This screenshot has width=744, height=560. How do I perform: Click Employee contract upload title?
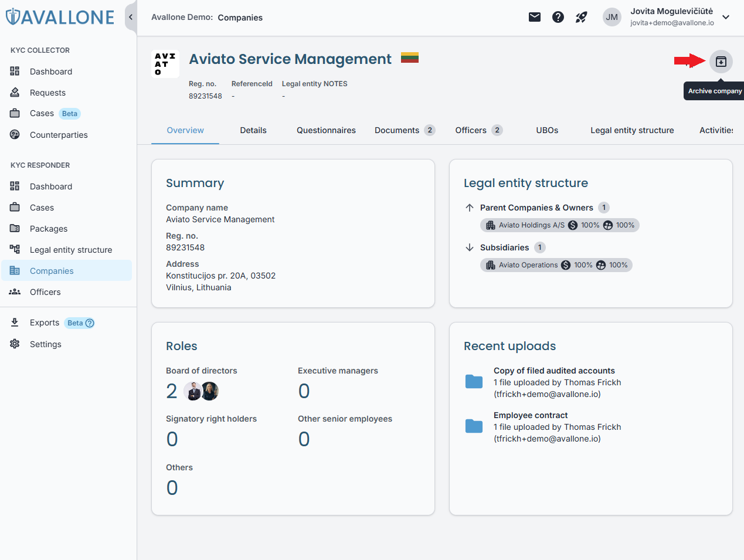[x=531, y=415]
